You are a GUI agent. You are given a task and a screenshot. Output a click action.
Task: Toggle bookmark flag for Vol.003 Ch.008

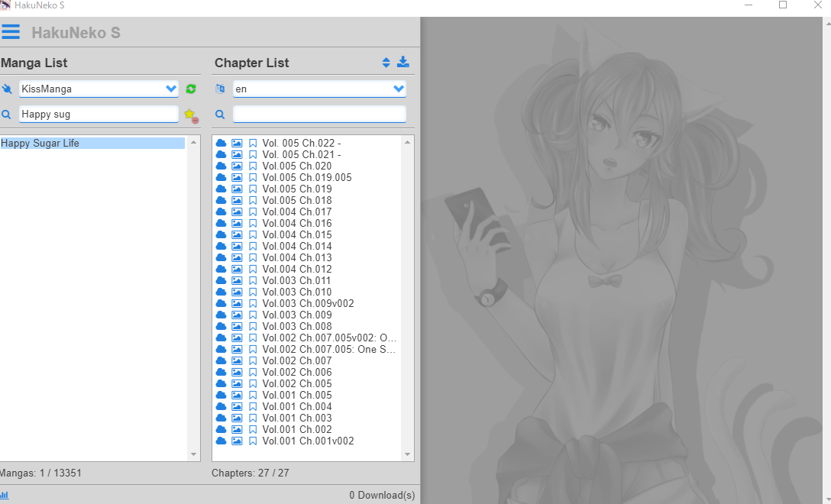pyautogui.click(x=253, y=327)
